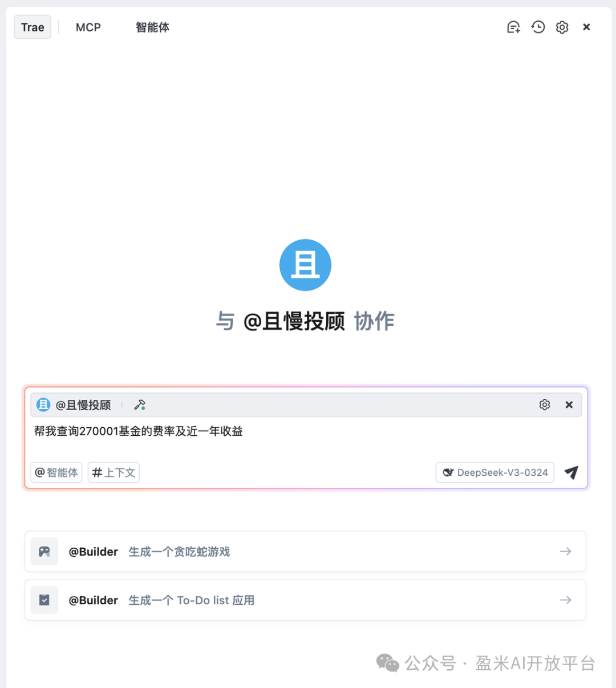Open the DeepSeek-V3-0324 model selector
This screenshot has width=616, height=688.
(495, 472)
